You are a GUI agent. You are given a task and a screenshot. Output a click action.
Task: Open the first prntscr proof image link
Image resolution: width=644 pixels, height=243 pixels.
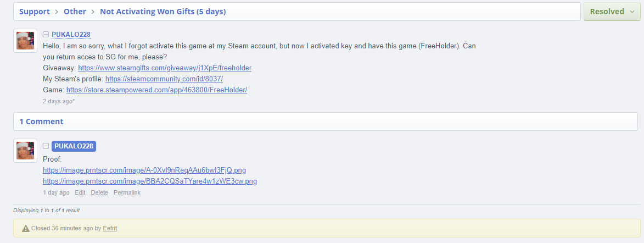click(x=144, y=170)
